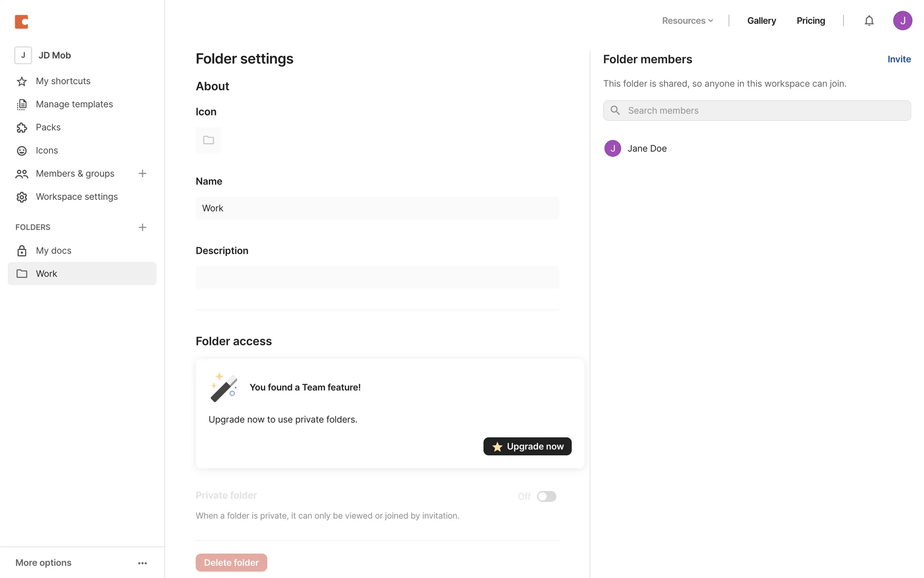Expand the Resources dropdown
This screenshot has height=578, width=924.
tap(687, 21)
